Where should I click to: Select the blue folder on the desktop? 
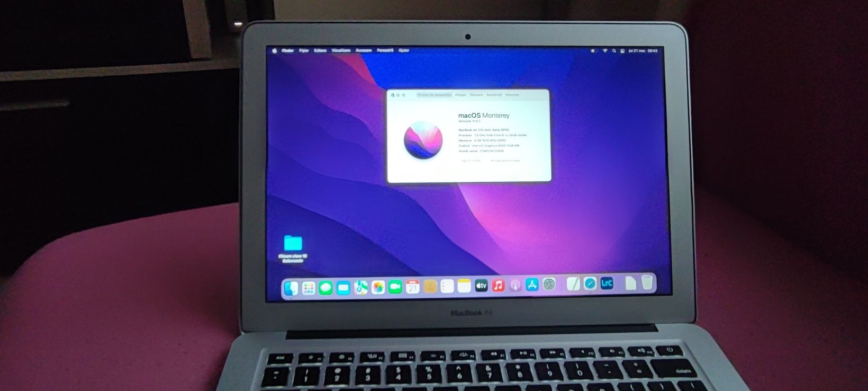click(x=293, y=243)
